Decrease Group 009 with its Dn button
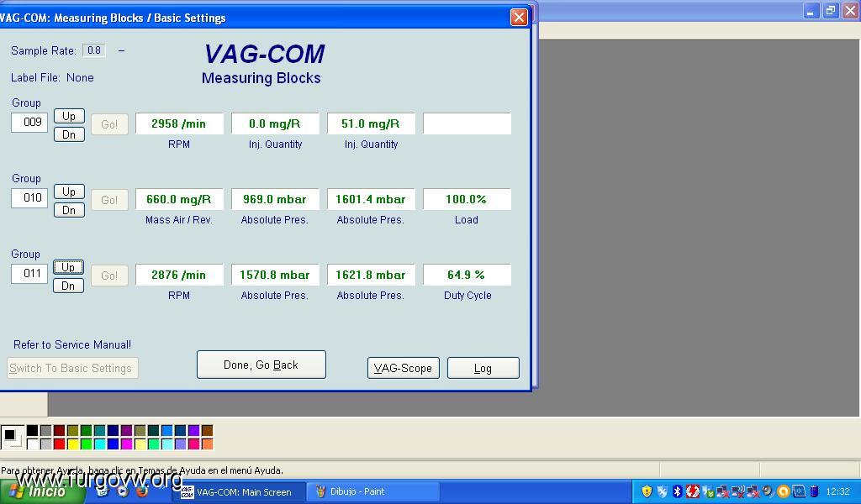Screen dimensions: 861x504 pos(69,134)
